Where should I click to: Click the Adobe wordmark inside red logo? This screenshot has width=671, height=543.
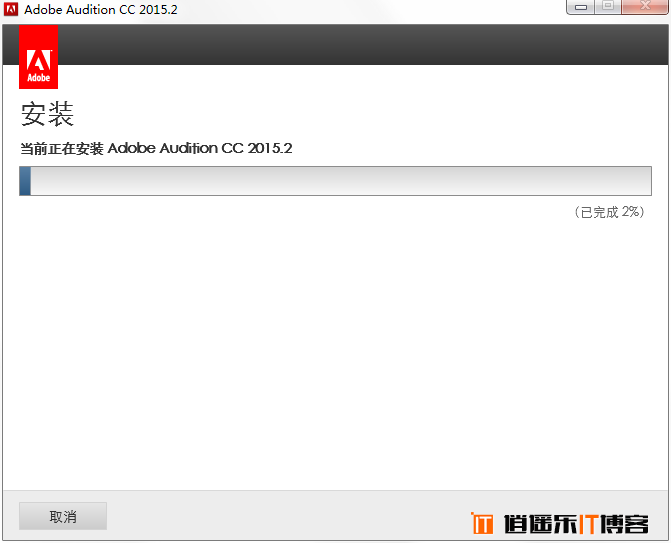point(39,78)
